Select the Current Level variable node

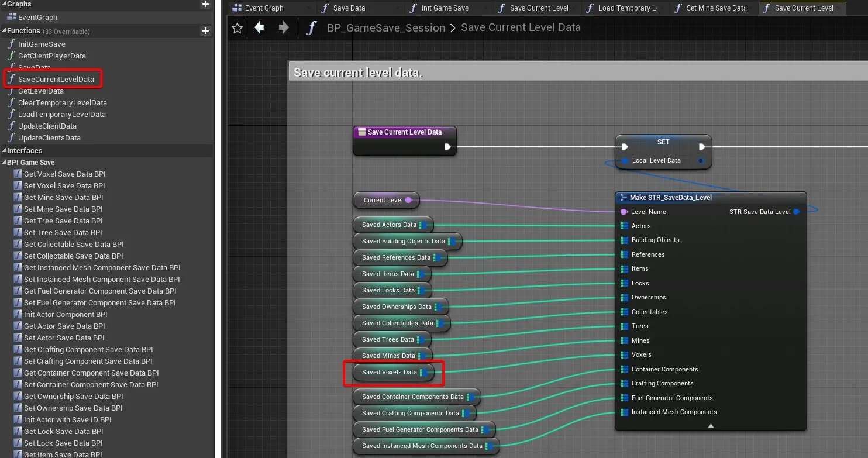coord(383,200)
